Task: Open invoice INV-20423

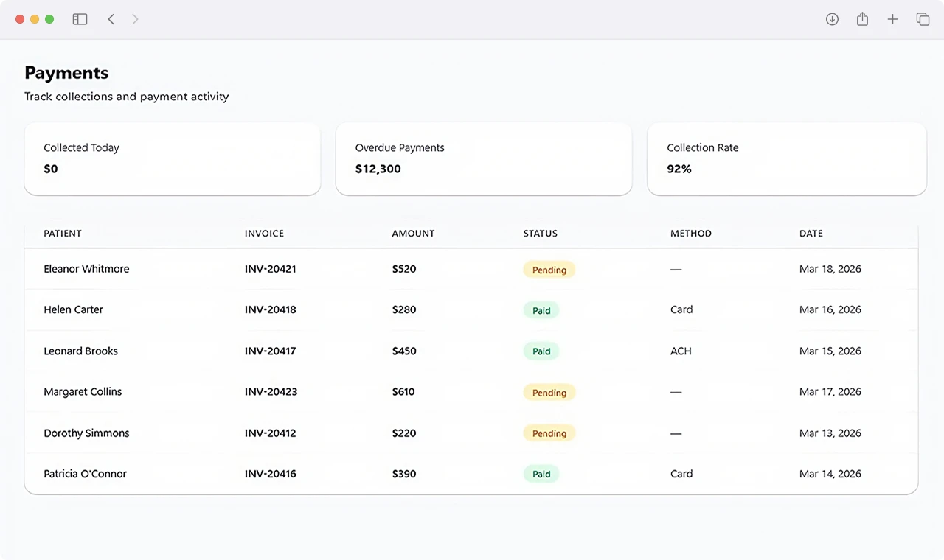Action: coord(271,391)
